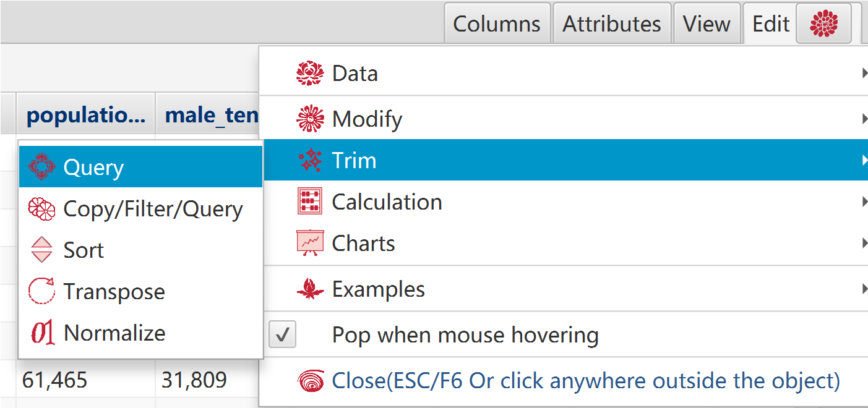Expand the Examples submenu arrow
Screen dimensions: 868x408
pos(864,289)
